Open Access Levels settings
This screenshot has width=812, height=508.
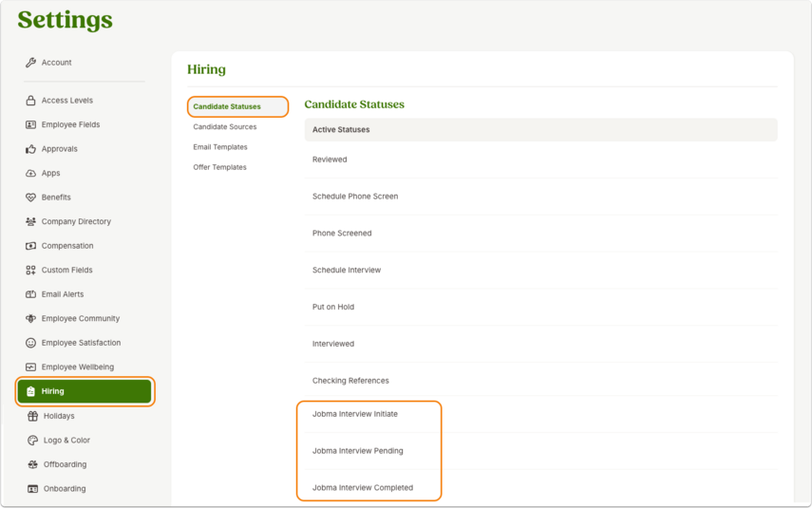pos(67,101)
